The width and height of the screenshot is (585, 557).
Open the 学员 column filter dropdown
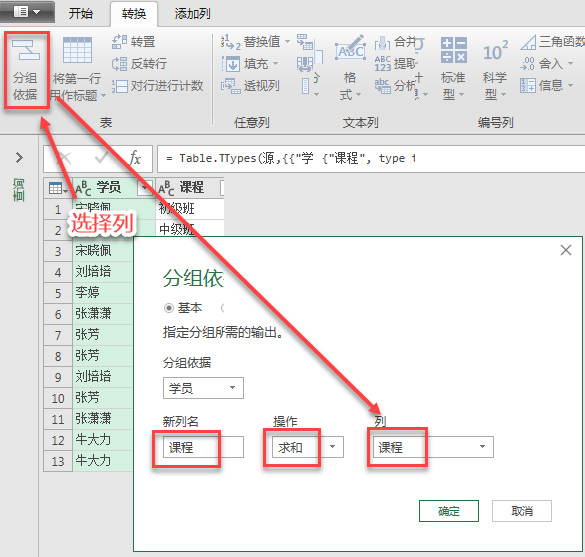point(145,188)
